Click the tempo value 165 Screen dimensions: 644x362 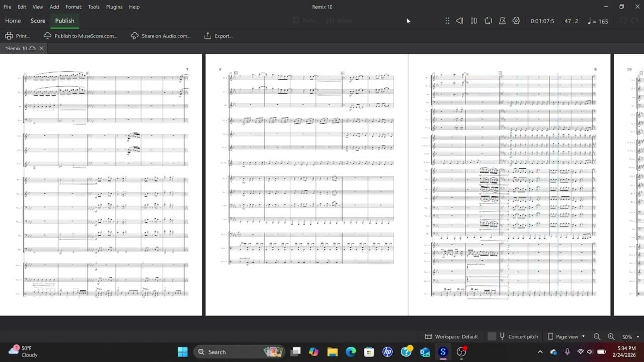pos(603,21)
